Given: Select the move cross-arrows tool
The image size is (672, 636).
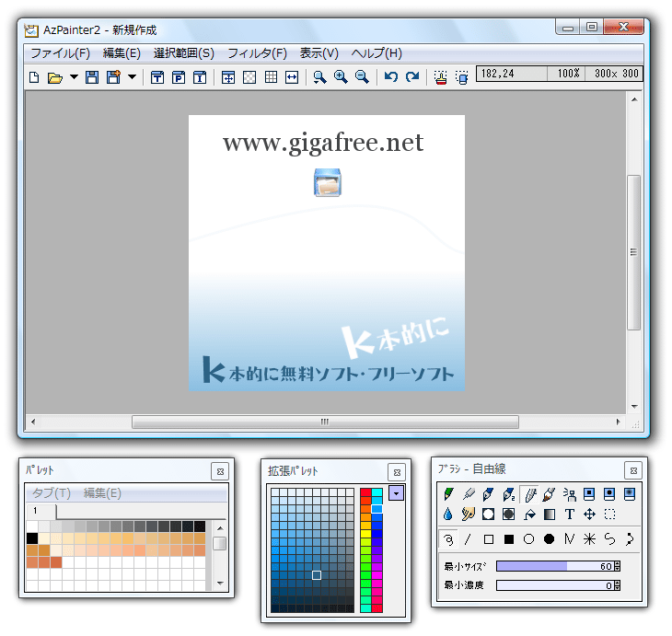Looking at the screenshot, I should coord(589,514).
